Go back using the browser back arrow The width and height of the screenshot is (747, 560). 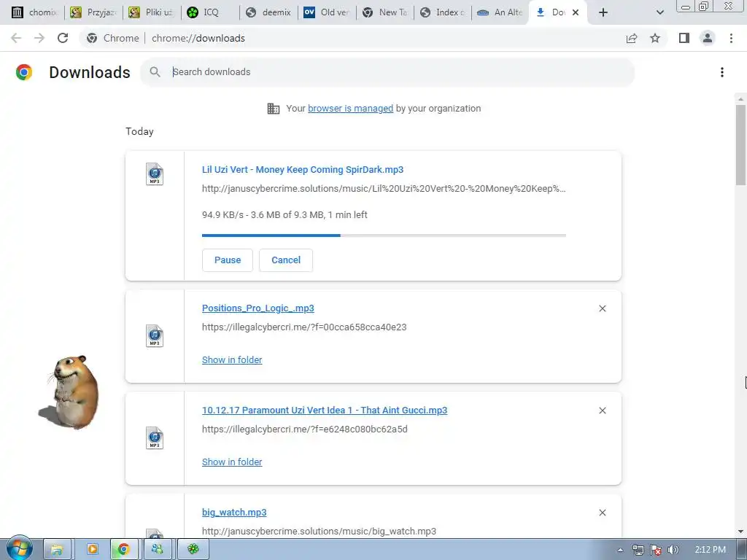(16, 38)
